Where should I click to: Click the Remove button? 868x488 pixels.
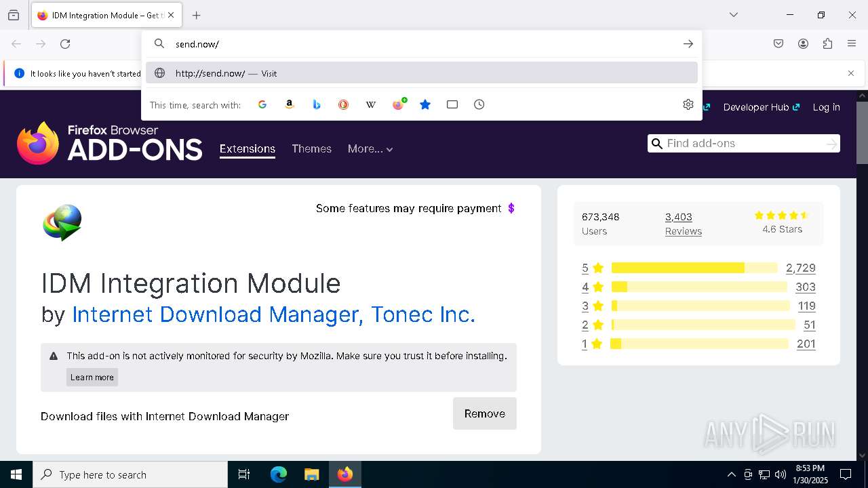[485, 413]
